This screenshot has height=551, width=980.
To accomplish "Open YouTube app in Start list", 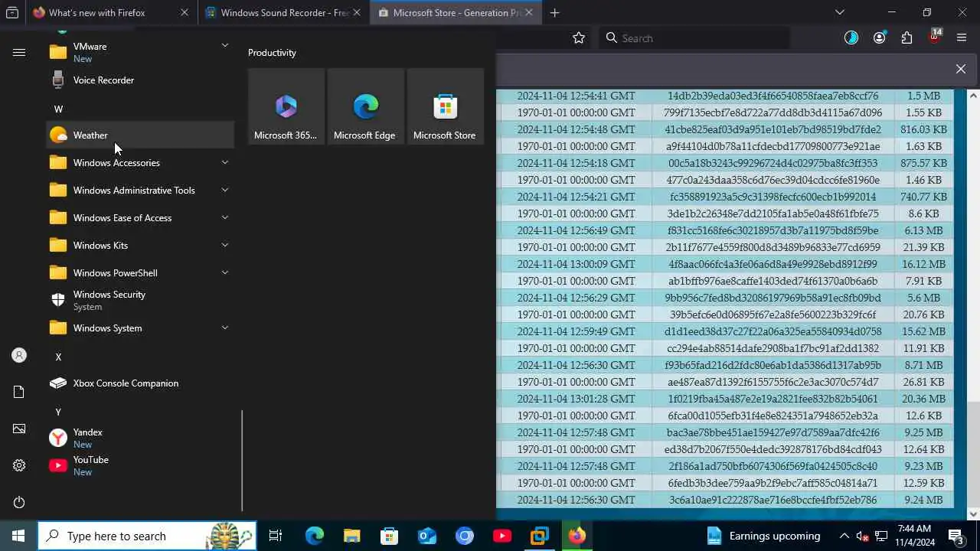I will click(140, 466).
